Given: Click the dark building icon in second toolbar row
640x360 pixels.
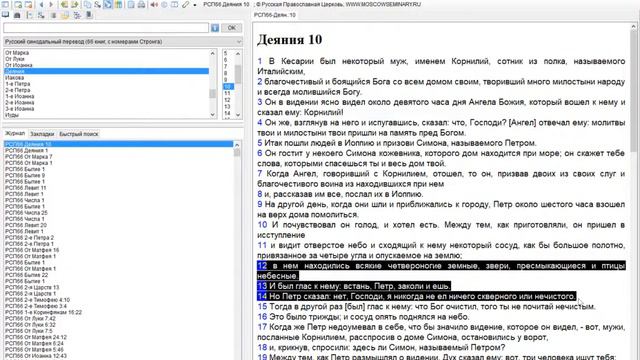Looking at the screenshot, I should [17, 15].
